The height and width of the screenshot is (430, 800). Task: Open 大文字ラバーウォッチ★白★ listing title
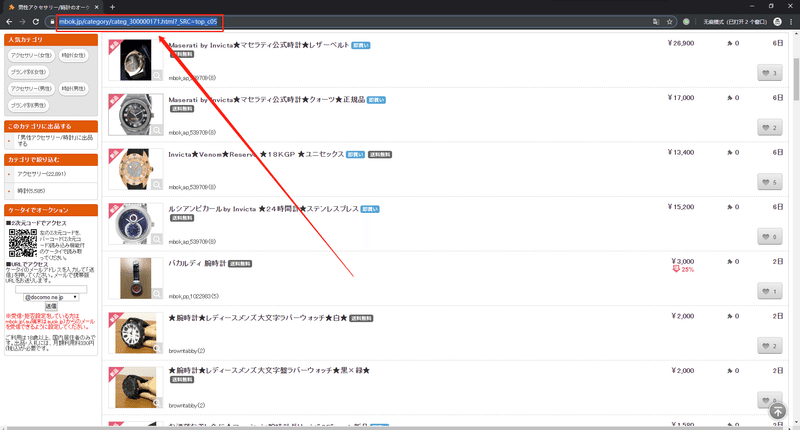coord(258,318)
